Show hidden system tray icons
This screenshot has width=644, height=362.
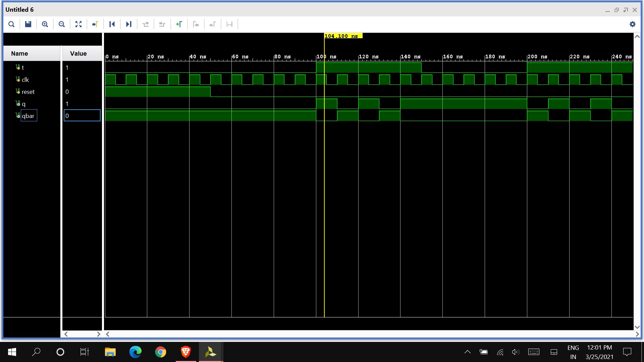467,352
